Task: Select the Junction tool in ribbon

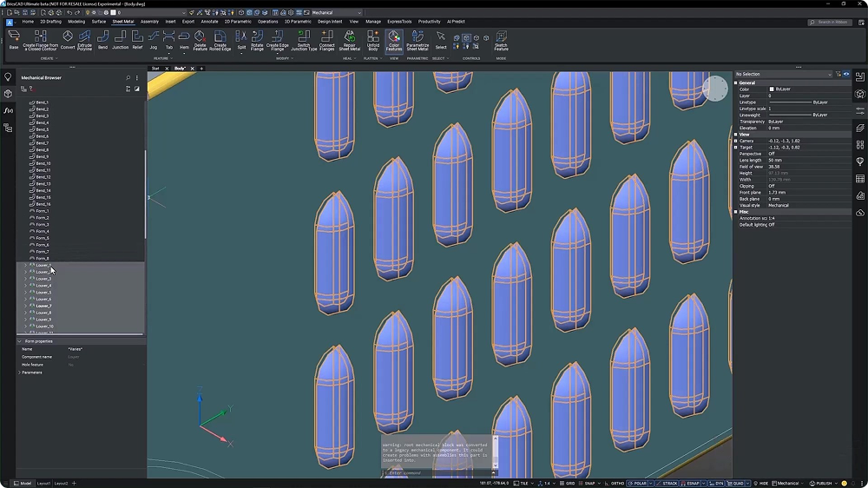Action: click(x=120, y=40)
